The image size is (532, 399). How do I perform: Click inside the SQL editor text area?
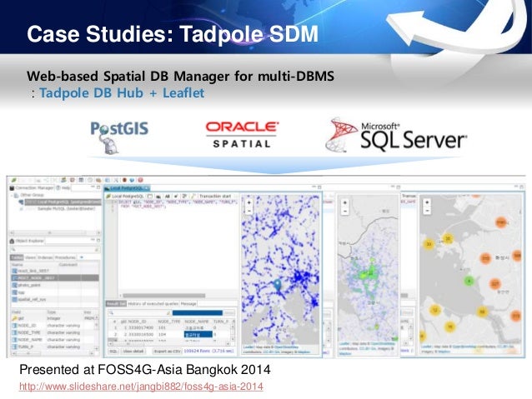(x=177, y=247)
